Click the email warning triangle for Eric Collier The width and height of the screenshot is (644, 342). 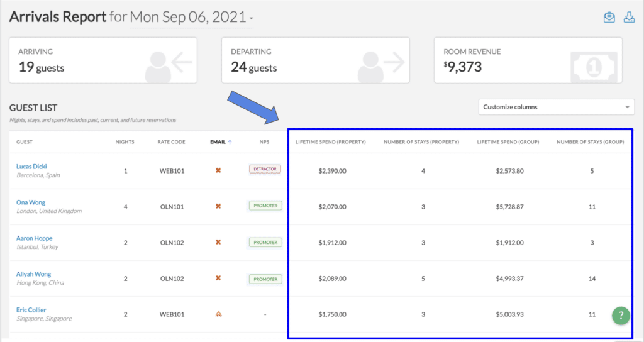point(218,314)
